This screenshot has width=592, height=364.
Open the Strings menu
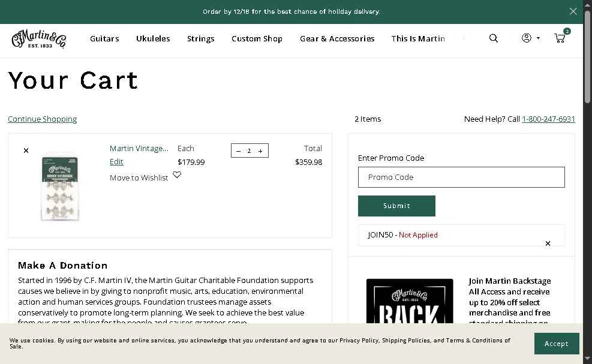click(200, 38)
